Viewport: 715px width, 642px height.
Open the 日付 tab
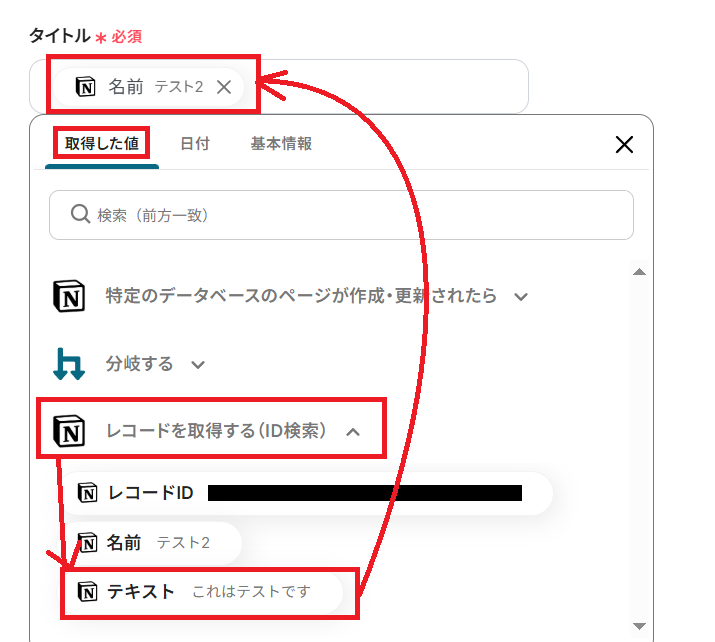tap(195, 144)
